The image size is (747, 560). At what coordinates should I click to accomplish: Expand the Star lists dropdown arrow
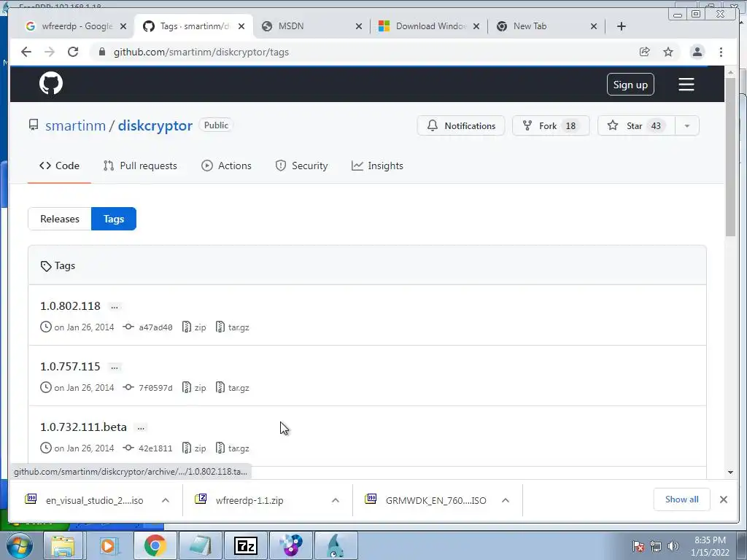(x=687, y=125)
